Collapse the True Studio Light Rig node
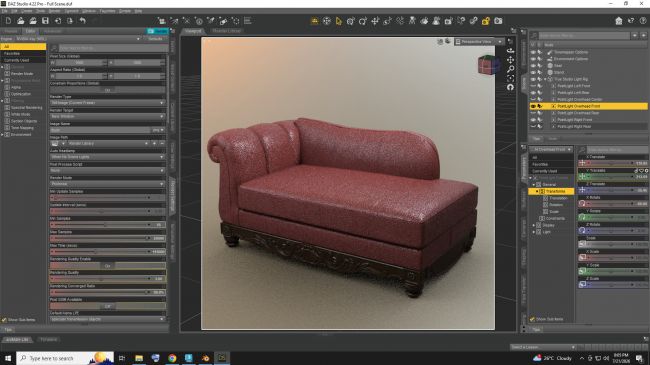The width and height of the screenshot is (650, 365). (545, 79)
